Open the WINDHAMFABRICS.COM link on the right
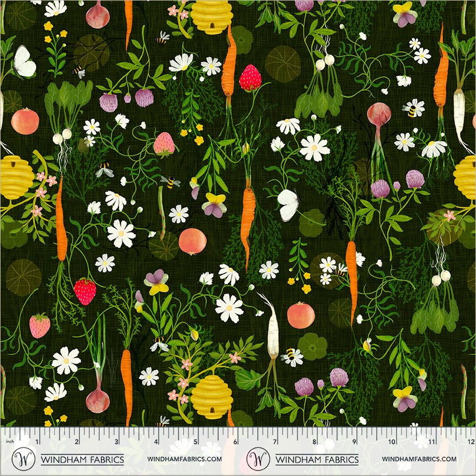 (419, 458)
